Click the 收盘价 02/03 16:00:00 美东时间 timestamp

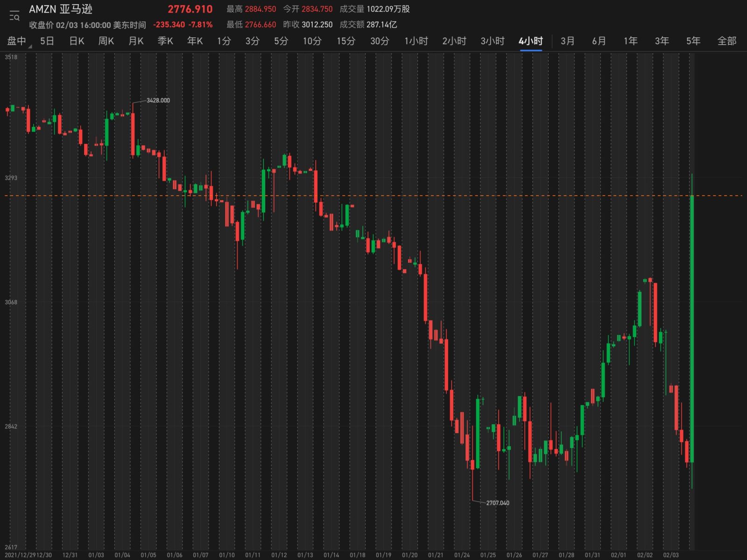tap(87, 25)
